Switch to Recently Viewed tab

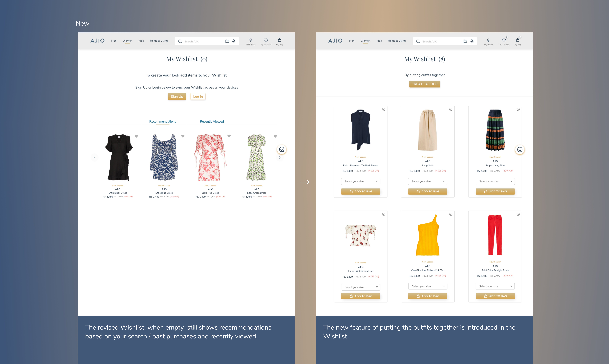[212, 121]
